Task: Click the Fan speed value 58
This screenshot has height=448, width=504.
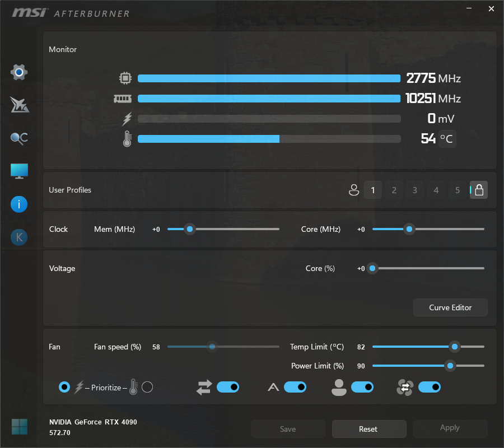Action: [x=156, y=347]
